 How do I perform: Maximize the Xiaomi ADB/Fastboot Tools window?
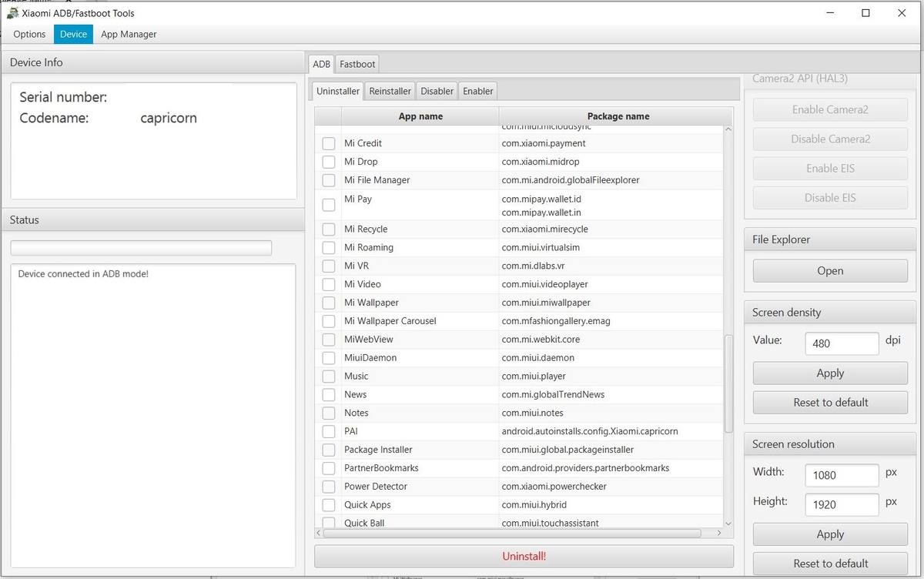[865, 13]
